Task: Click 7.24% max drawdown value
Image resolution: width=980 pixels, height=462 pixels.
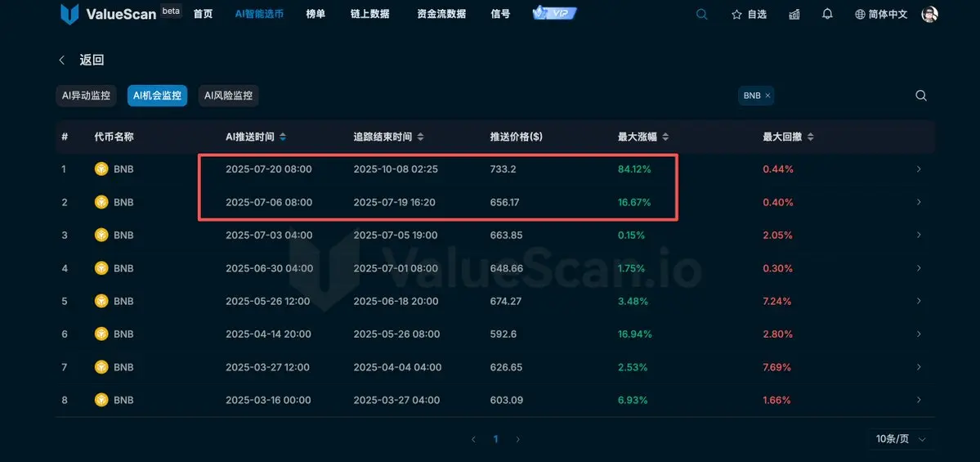Action: coord(777,302)
